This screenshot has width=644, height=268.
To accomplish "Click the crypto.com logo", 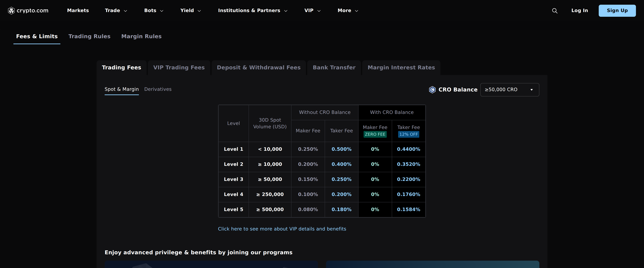I will tap(28, 11).
